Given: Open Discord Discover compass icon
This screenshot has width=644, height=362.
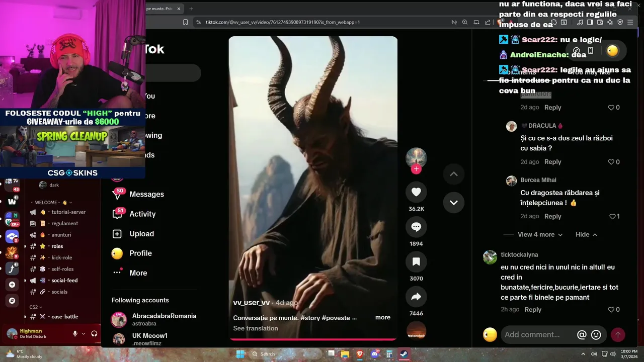Looking at the screenshot, I should tap(12, 301).
